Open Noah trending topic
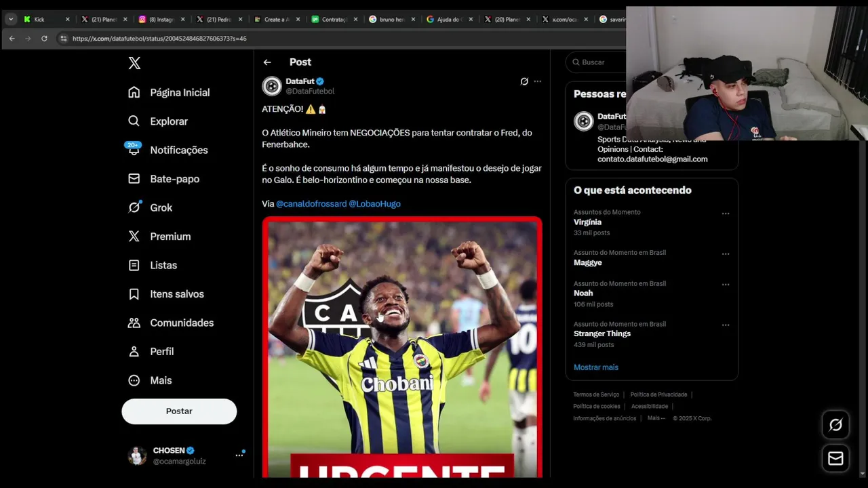 (x=583, y=293)
